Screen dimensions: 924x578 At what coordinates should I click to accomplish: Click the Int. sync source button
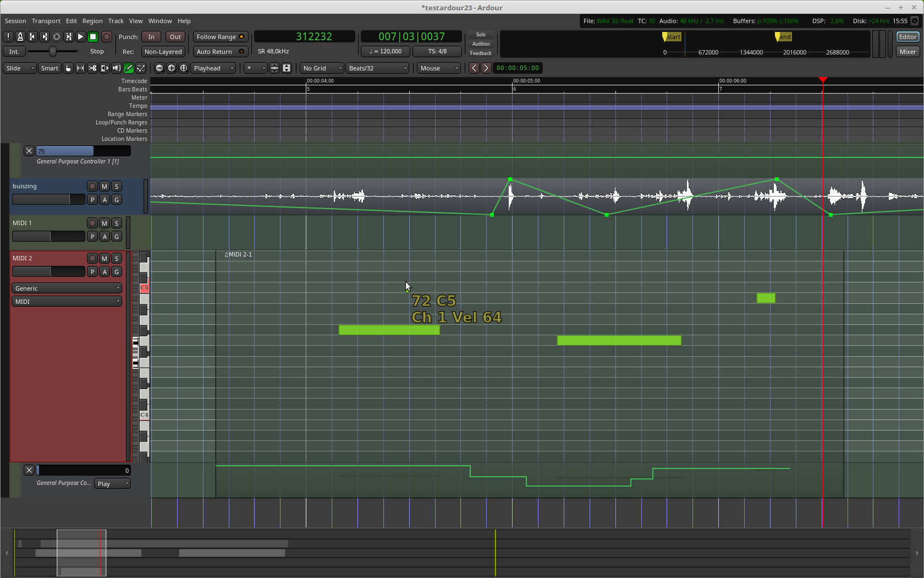[x=14, y=52]
